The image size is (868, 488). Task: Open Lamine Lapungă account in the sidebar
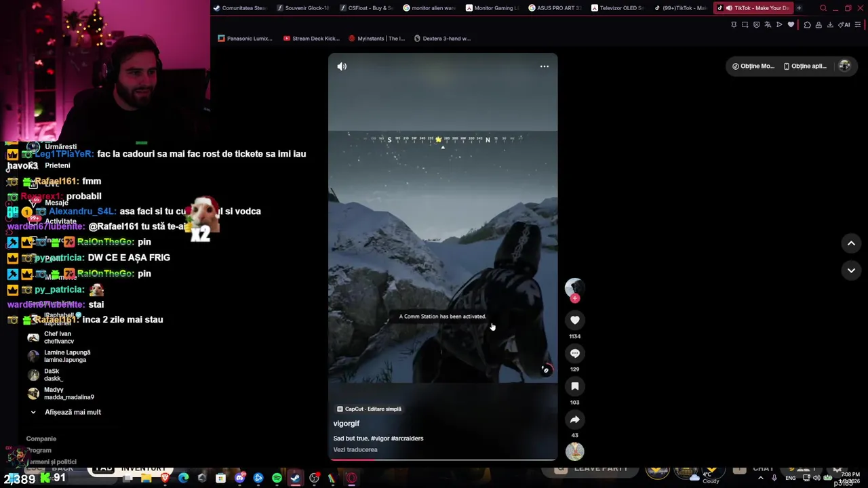coord(60,356)
